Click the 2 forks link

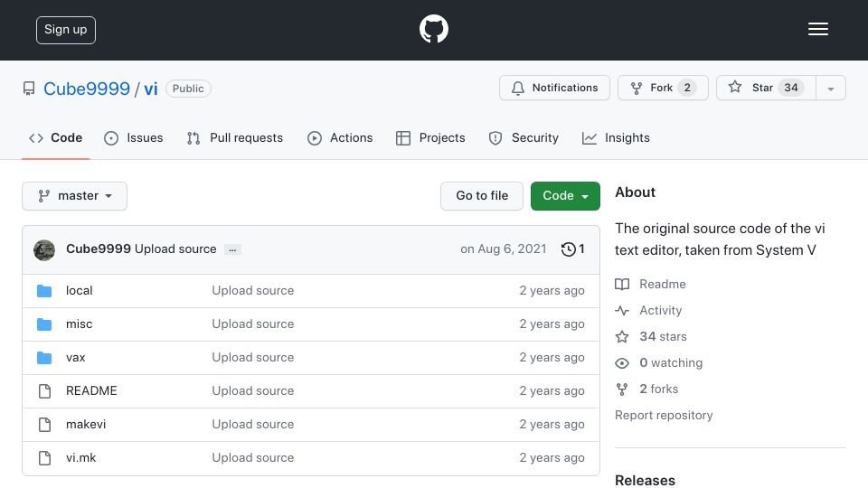point(646,389)
